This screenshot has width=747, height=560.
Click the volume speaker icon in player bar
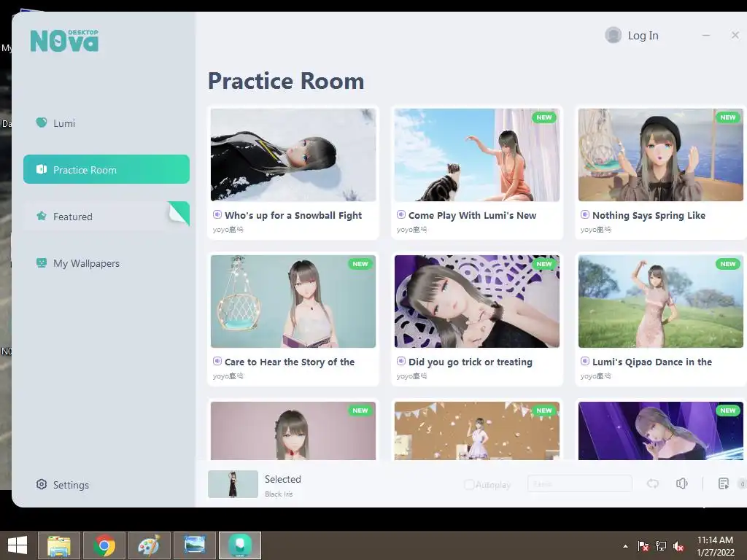tap(682, 484)
